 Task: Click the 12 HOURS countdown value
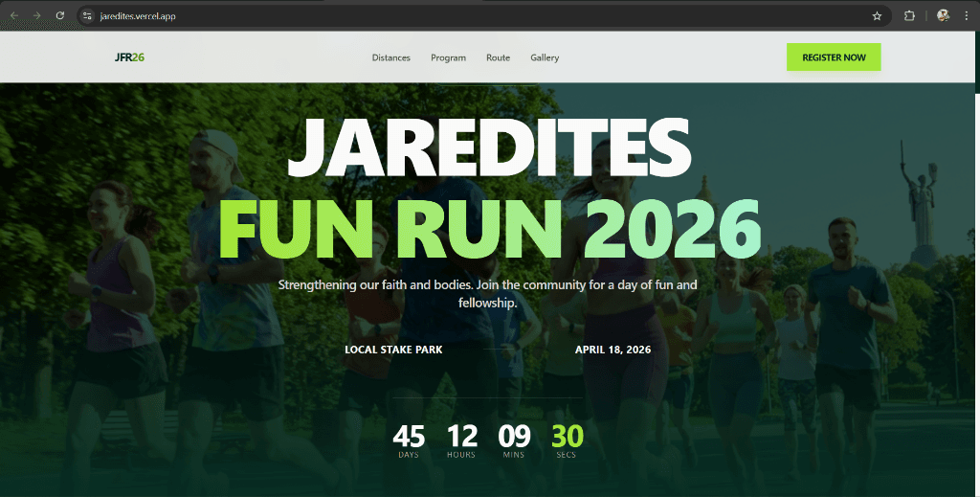click(462, 441)
